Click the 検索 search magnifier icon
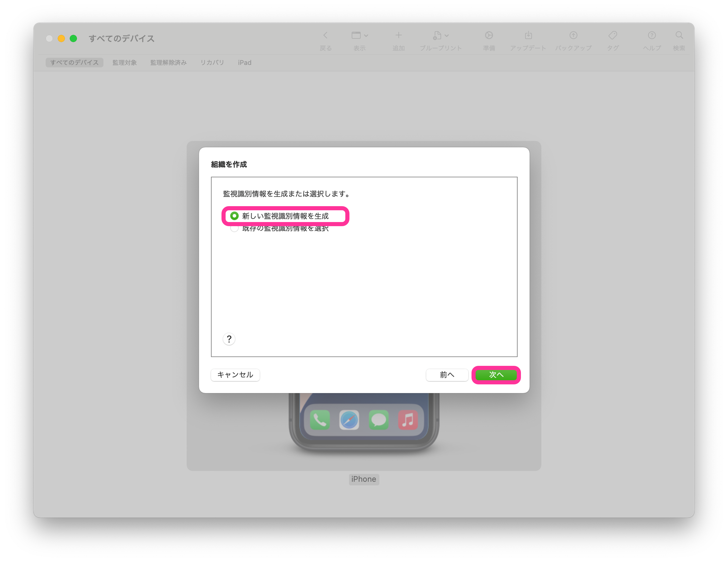The height and width of the screenshot is (562, 728). pyautogui.click(x=679, y=35)
